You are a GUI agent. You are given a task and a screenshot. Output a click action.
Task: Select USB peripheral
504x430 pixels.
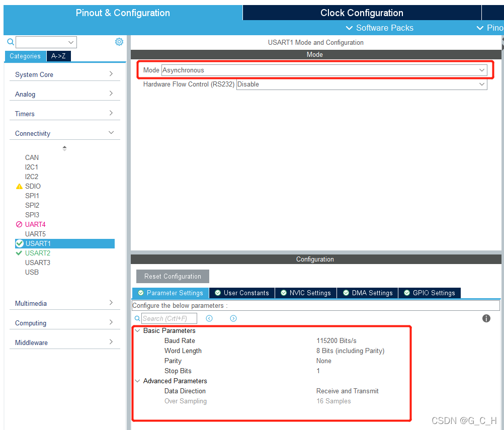click(32, 272)
